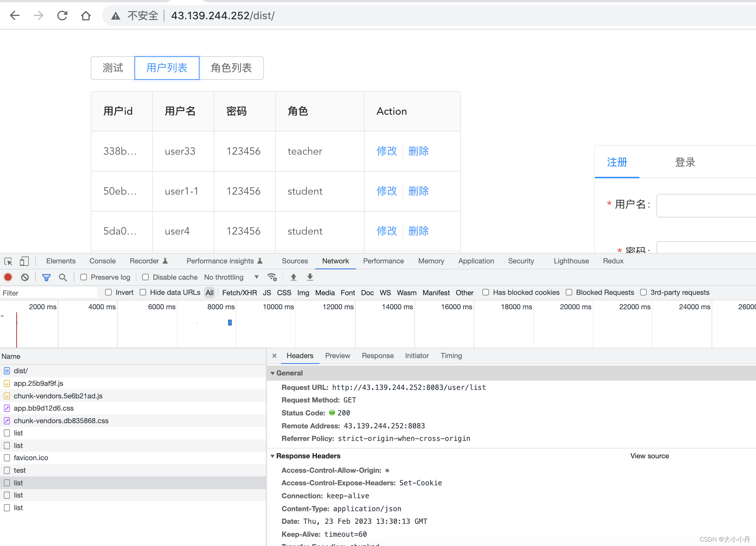
Task: Enable the Disable cache checkbox
Action: point(145,277)
